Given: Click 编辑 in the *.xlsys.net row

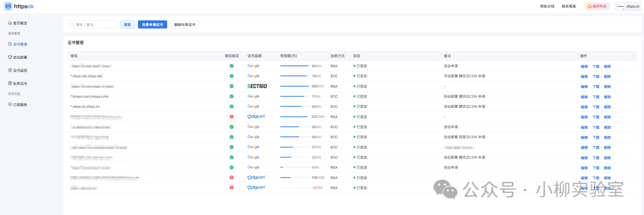Looking at the screenshot, I should [584, 76].
